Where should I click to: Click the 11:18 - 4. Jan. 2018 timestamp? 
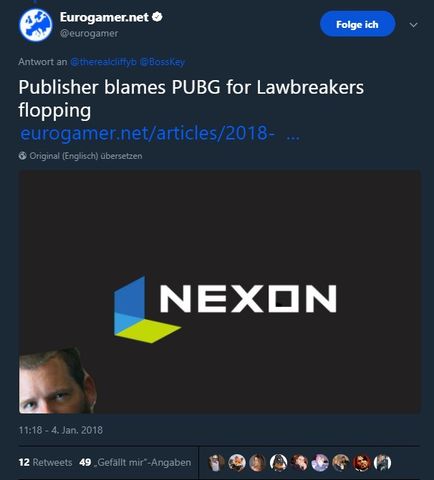(x=61, y=430)
